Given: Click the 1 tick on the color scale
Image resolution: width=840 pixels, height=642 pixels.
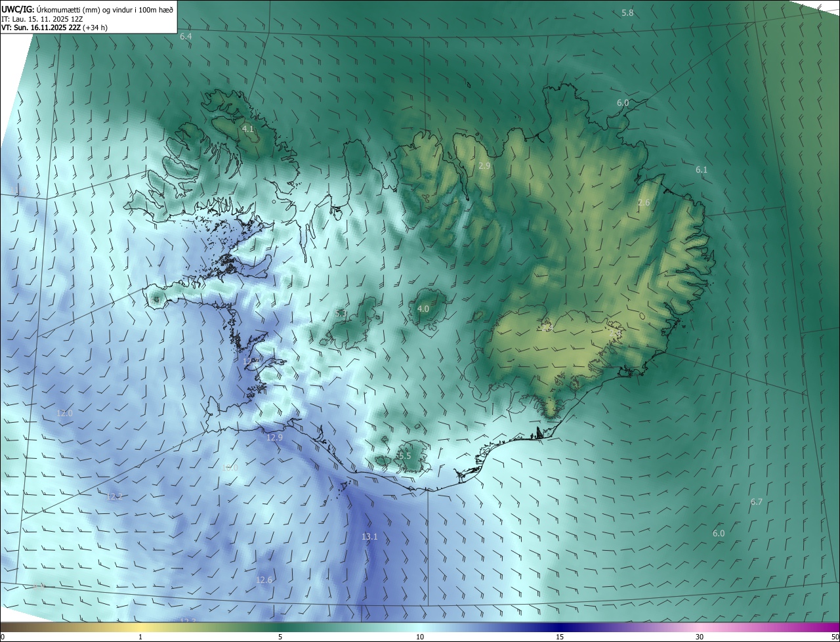Looking at the screenshot, I should click(140, 637).
